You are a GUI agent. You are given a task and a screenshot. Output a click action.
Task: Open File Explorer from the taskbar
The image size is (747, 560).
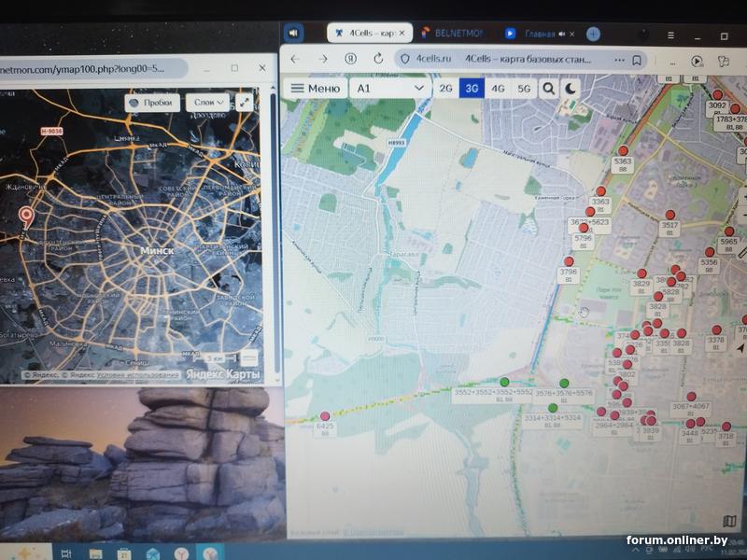click(x=95, y=553)
